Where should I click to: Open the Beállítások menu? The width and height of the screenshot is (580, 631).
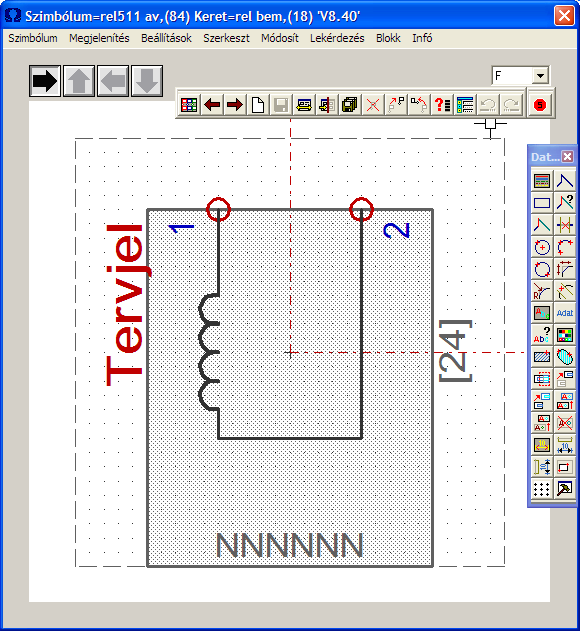[x=166, y=38]
